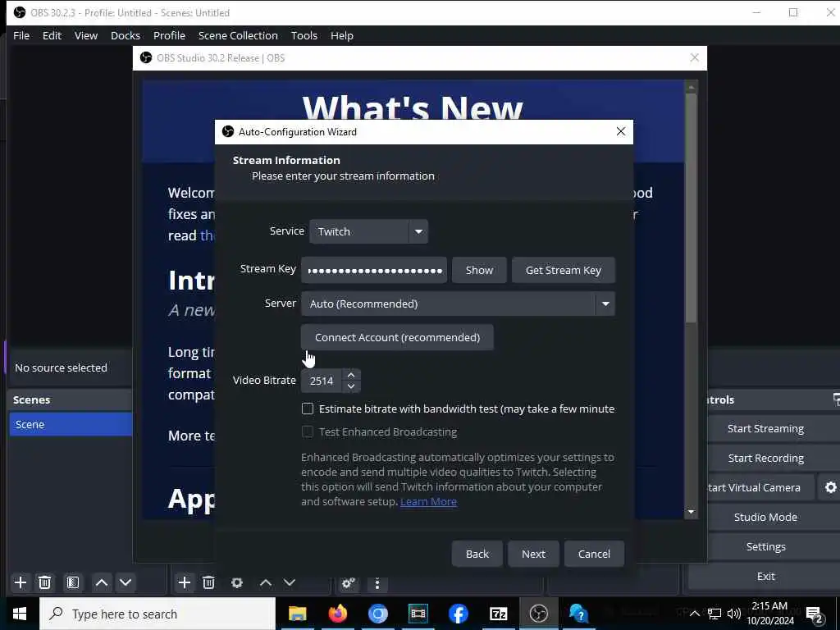Click Get Stream Key button
840x630 pixels.
tap(563, 270)
